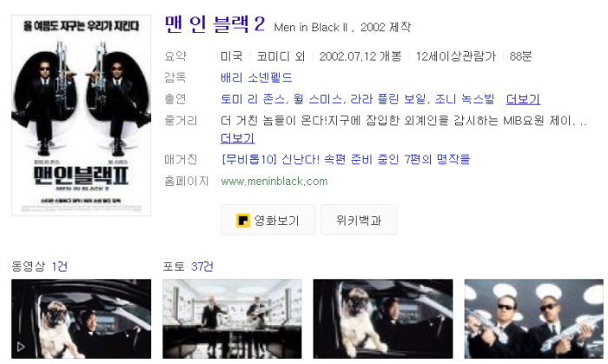Image resolution: width=608 pixels, height=364 pixels.
Task: Open the 맨 인 블랙 2 title link
Action: click(x=215, y=24)
